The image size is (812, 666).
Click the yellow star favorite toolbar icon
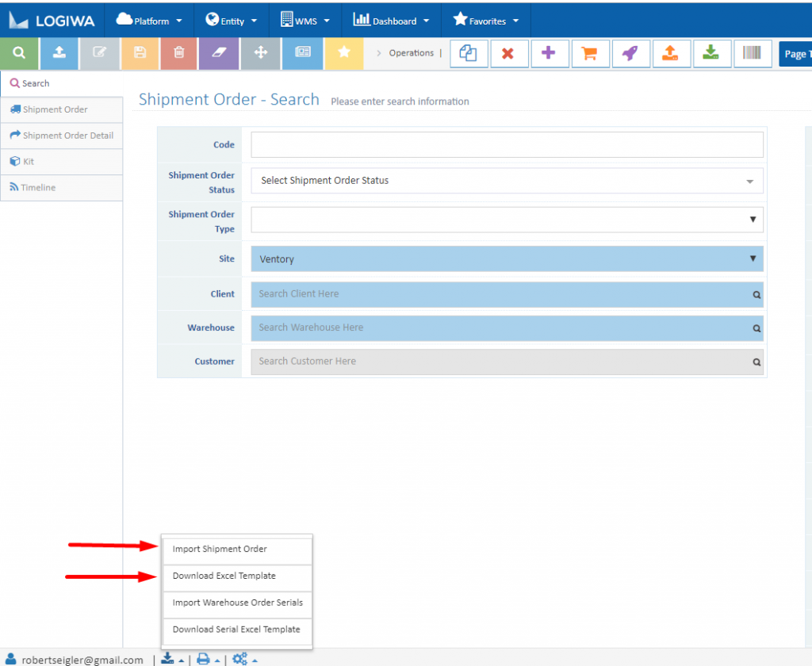344,53
